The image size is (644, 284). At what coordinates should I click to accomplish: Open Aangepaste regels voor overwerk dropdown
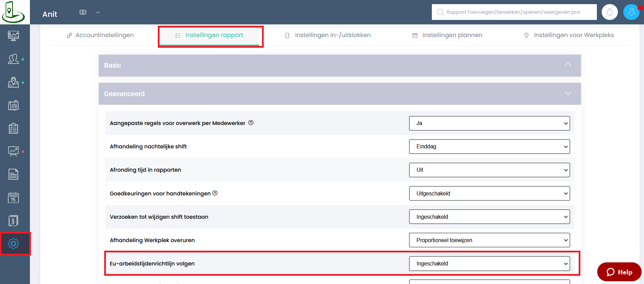pyautogui.click(x=489, y=123)
